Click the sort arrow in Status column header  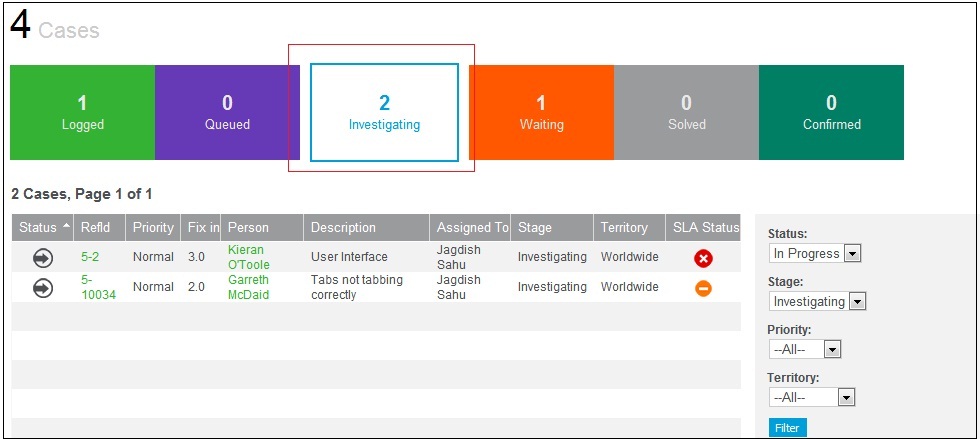click(x=67, y=226)
